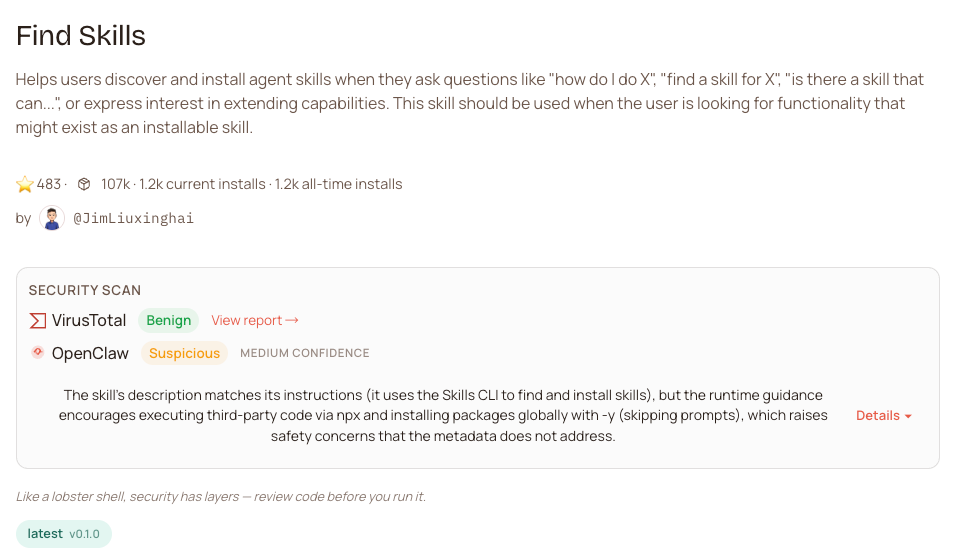Open the @JimLiuxinghai profile link
Viewport: 954px width, 554px height.
(133, 218)
